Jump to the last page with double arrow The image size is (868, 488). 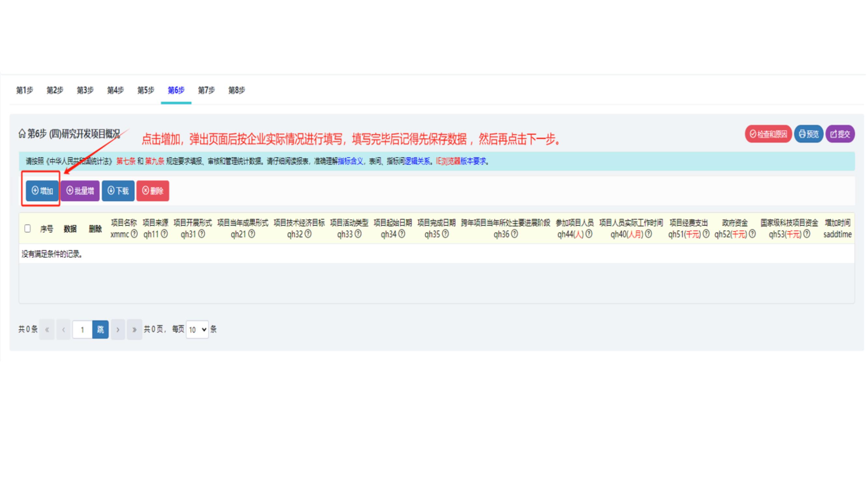[134, 329]
